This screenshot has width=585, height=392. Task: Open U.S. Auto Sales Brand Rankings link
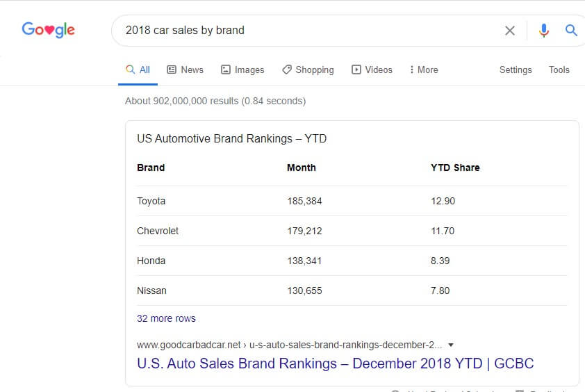pyautogui.click(x=336, y=364)
